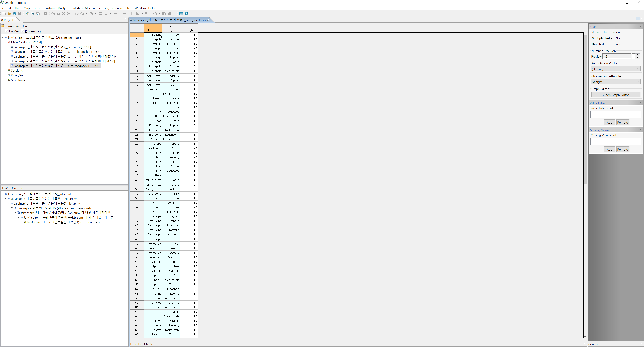Click the round play button icon
The height and width of the screenshot is (347, 644).
coord(46,13)
